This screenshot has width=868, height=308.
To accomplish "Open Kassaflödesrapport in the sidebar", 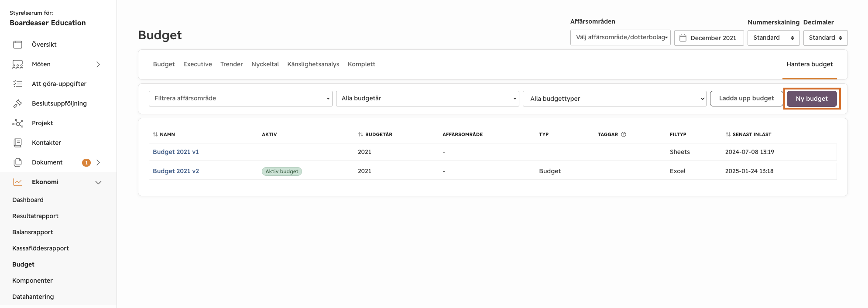I will 41,248.
